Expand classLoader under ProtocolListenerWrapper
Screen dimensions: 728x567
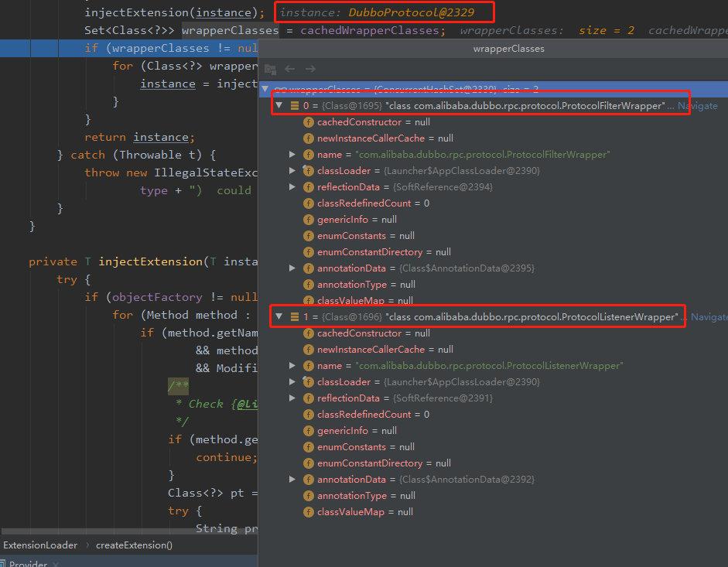click(292, 381)
